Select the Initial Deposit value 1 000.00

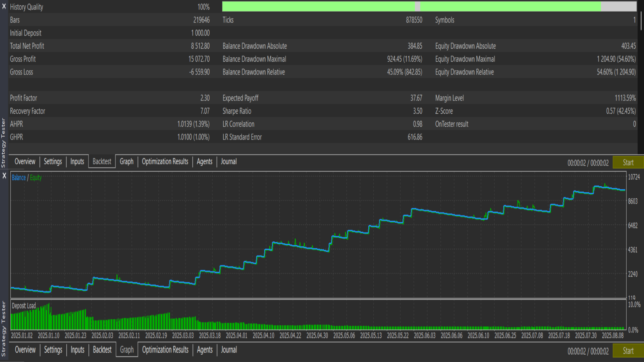(x=200, y=33)
